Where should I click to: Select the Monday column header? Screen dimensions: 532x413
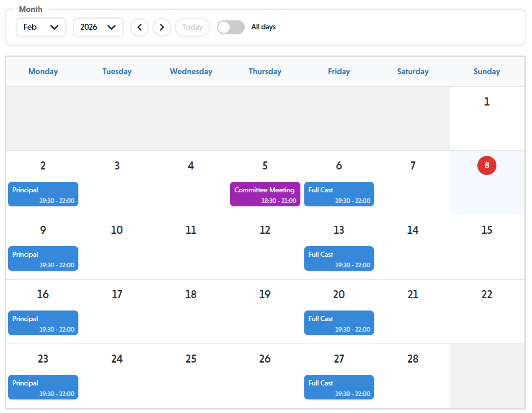tap(43, 71)
